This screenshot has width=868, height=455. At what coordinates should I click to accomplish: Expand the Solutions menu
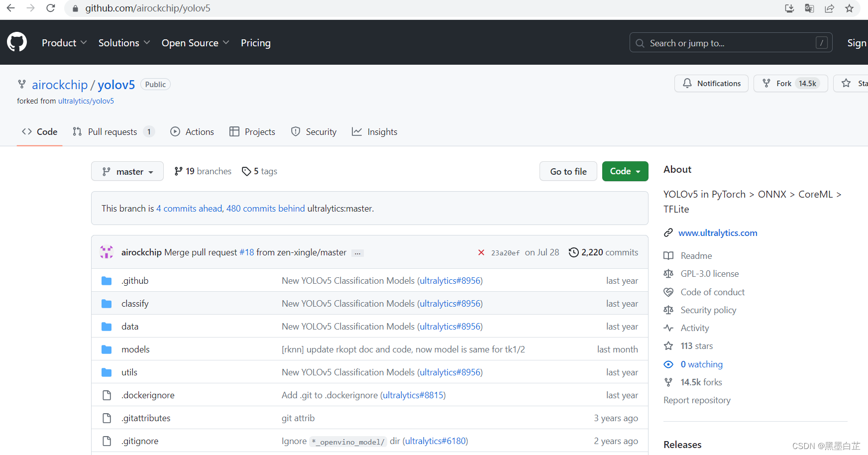tap(124, 43)
